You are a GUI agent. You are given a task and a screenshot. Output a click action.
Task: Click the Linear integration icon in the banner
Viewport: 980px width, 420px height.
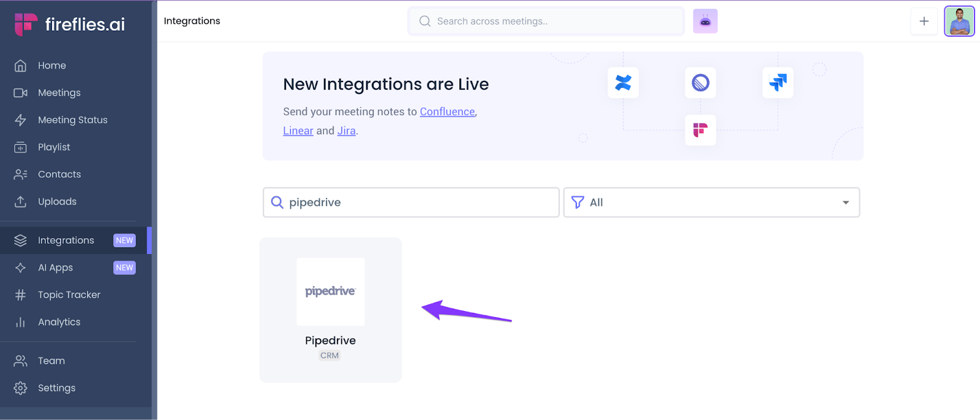pyautogui.click(x=700, y=83)
